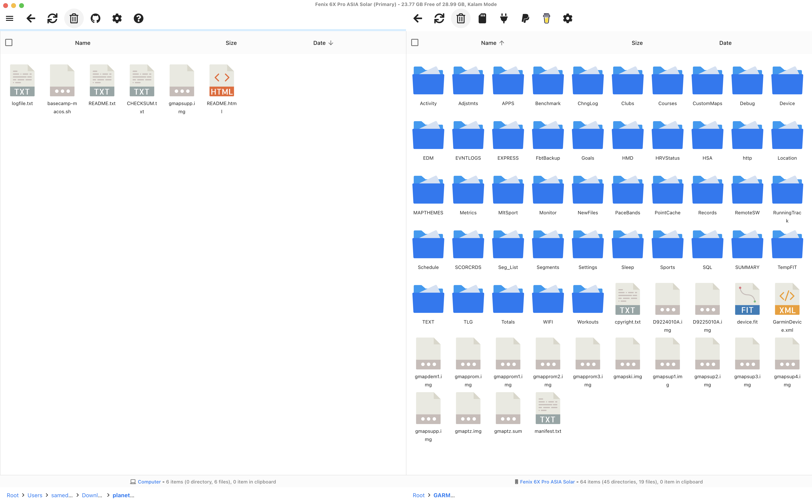
Task: Toggle Name column sort direction in right pane
Action: (492, 43)
